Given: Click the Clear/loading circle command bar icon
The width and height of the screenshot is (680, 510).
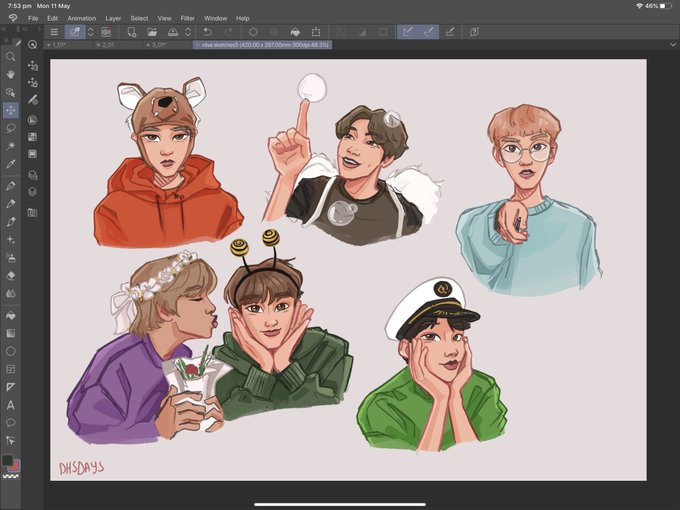Looking at the screenshot, I should tap(253, 32).
